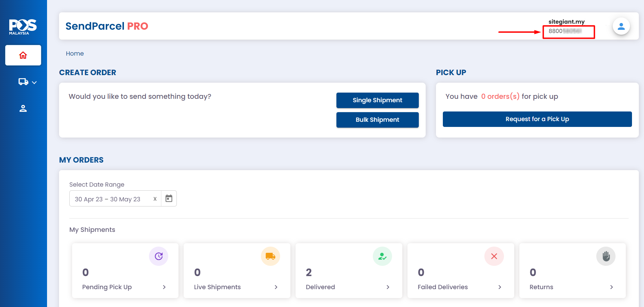Click the Live Shipments truck icon

(271, 256)
